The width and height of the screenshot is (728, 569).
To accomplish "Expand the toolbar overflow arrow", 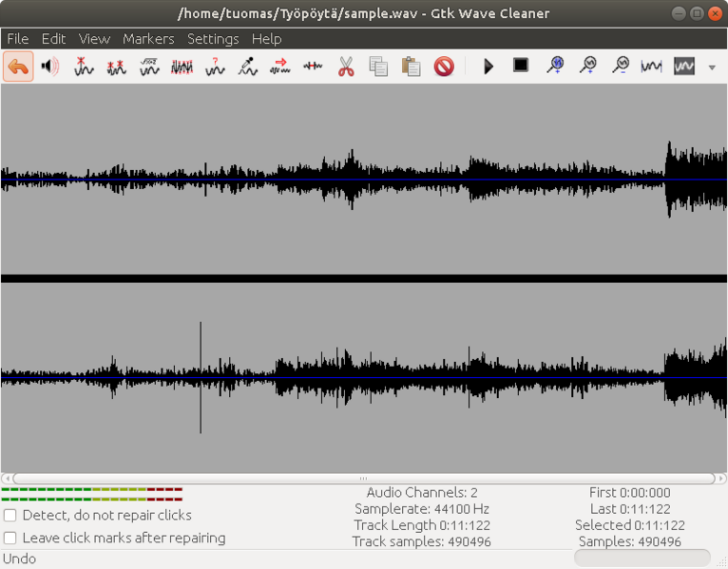I will [x=712, y=67].
